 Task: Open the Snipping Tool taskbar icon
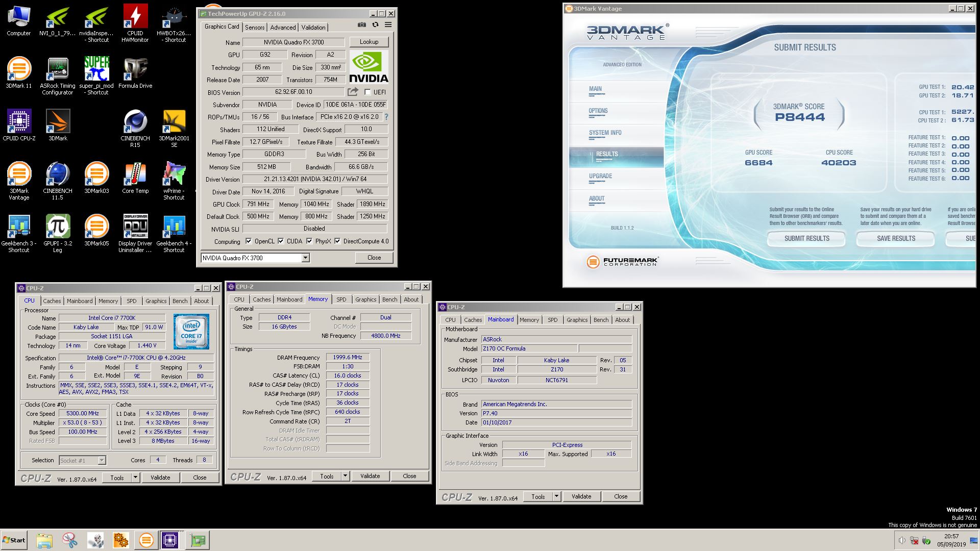70,540
